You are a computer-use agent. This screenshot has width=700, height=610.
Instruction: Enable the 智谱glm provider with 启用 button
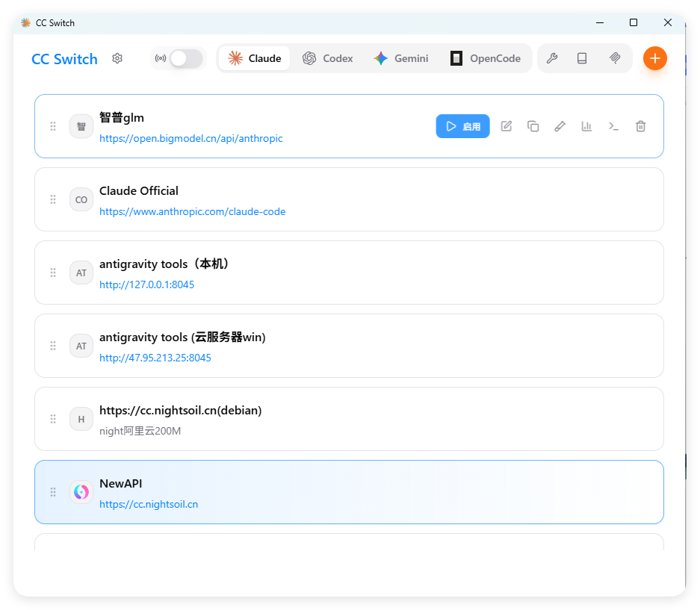click(463, 126)
